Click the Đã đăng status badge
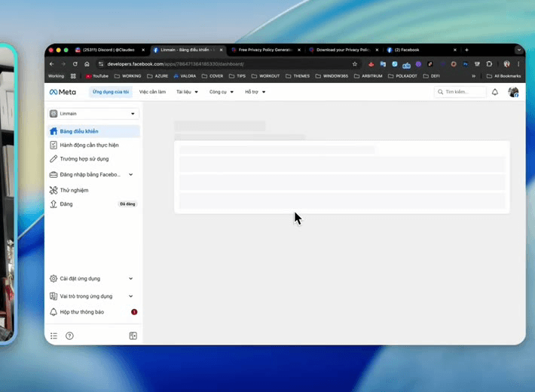The image size is (535, 392). click(127, 204)
